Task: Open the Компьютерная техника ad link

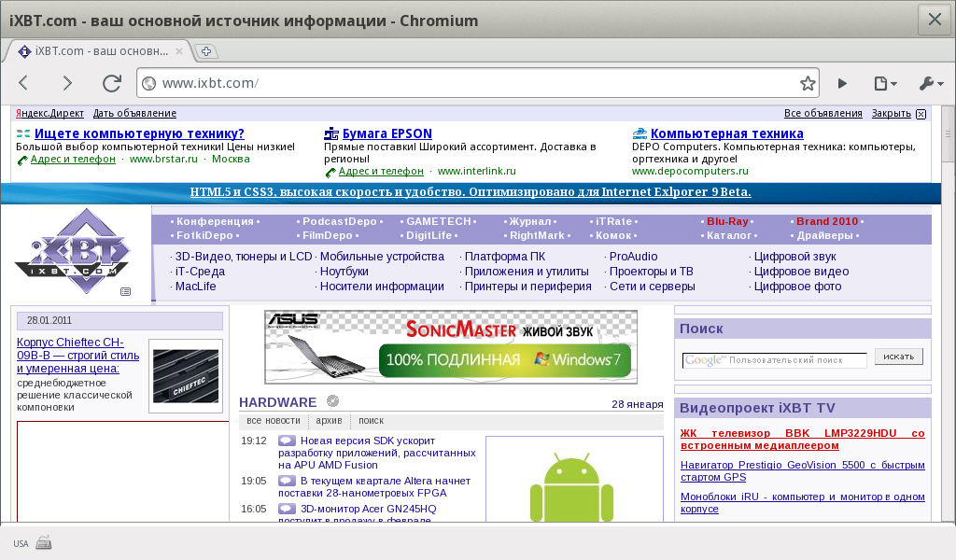Action: (726, 133)
